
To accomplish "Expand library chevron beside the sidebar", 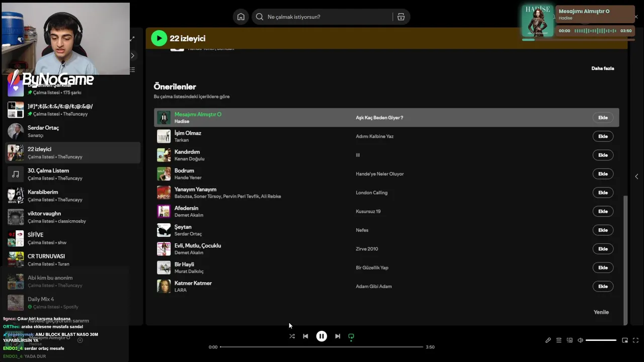I will (x=132, y=55).
